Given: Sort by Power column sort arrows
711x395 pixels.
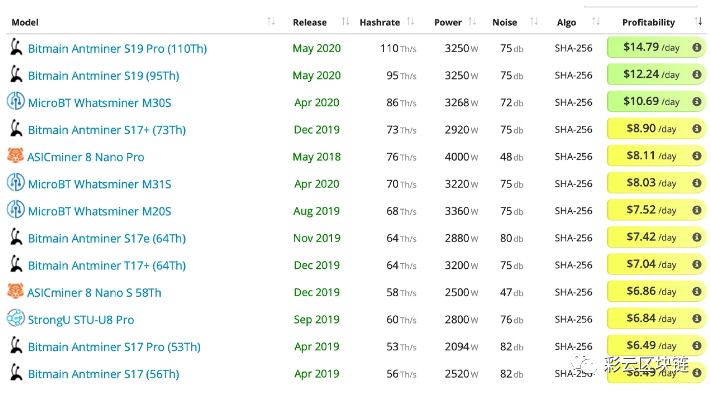Looking at the screenshot, I should pos(472,21).
